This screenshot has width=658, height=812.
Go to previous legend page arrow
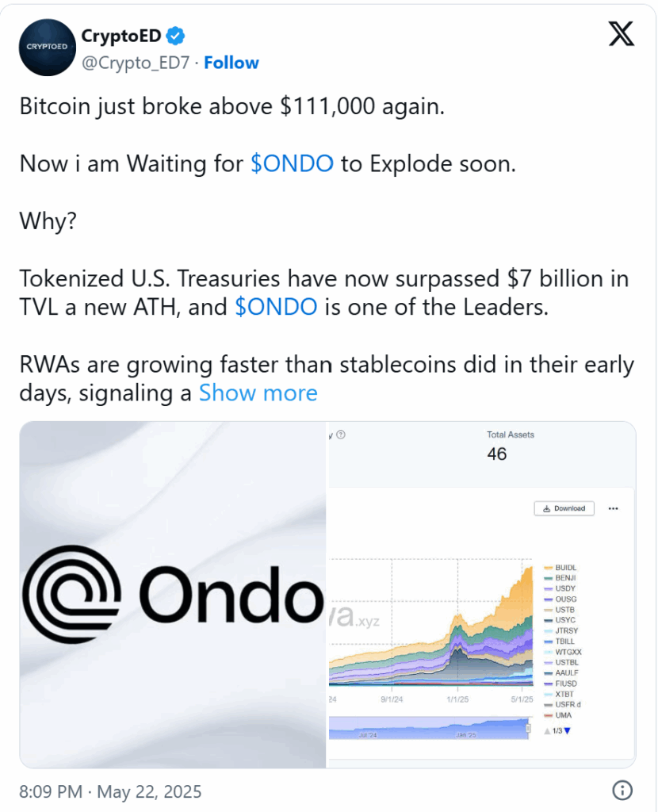pos(547,731)
